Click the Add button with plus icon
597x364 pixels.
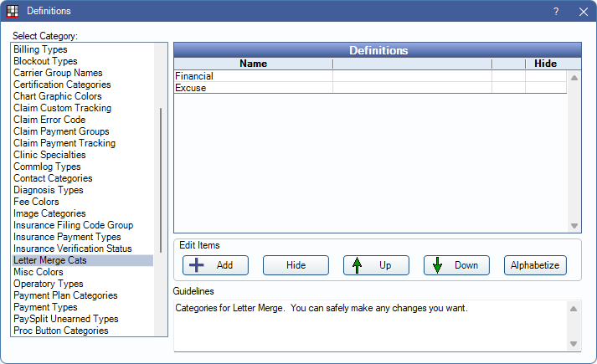215,265
